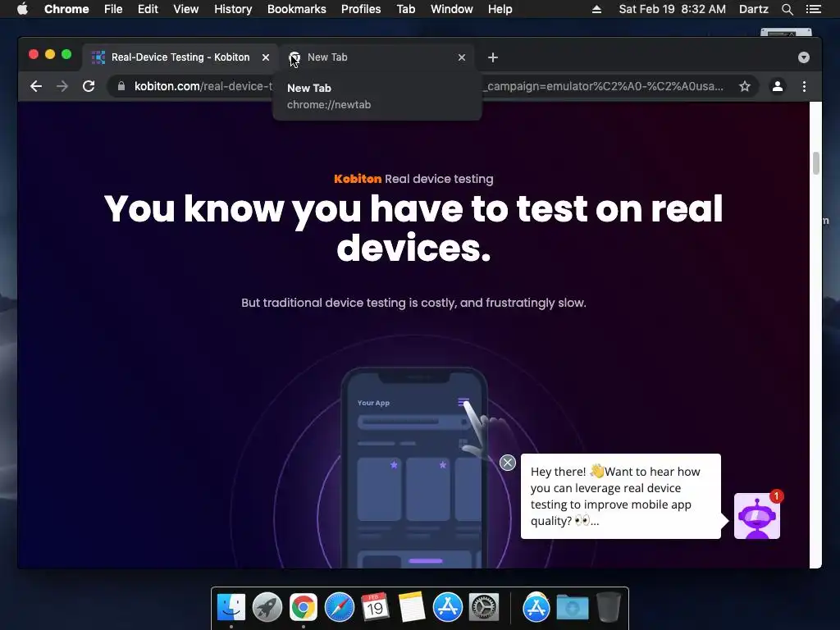The width and height of the screenshot is (840, 630).
Task: Expand the tab search dropdown arrow
Action: tap(804, 57)
